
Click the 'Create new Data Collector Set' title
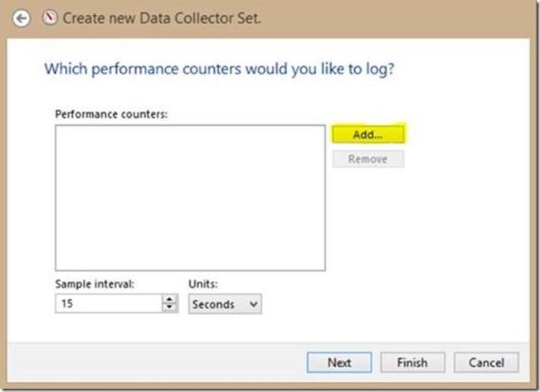[162, 18]
